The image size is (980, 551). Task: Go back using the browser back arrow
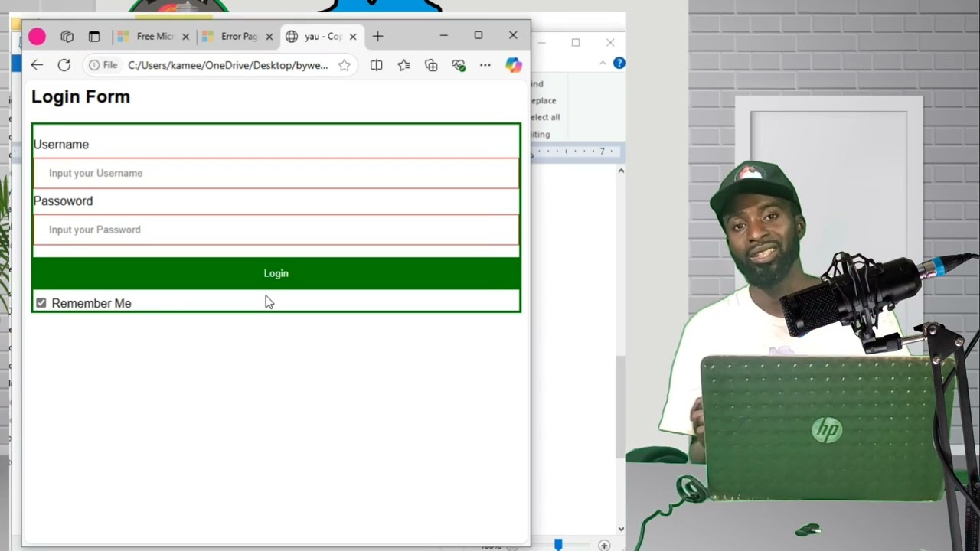(x=37, y=65)
